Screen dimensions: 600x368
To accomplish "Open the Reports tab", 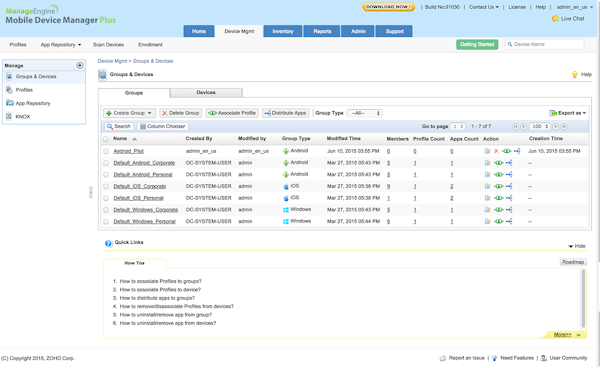I will [x=322, y=31].
